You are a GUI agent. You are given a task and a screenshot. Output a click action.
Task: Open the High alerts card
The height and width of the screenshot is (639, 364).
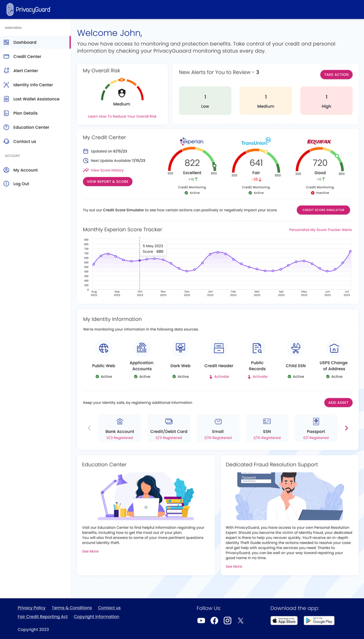[327, 100]
